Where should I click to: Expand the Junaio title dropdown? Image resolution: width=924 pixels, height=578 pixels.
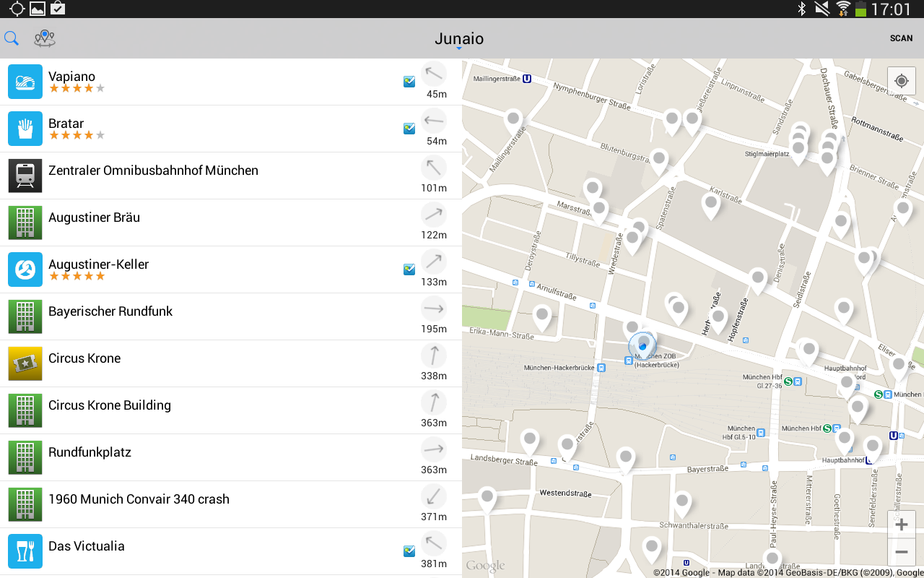click(x=459, y=40)
